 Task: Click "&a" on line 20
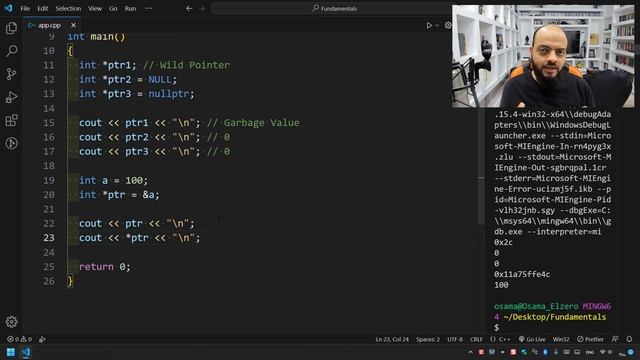click(148, 195)
